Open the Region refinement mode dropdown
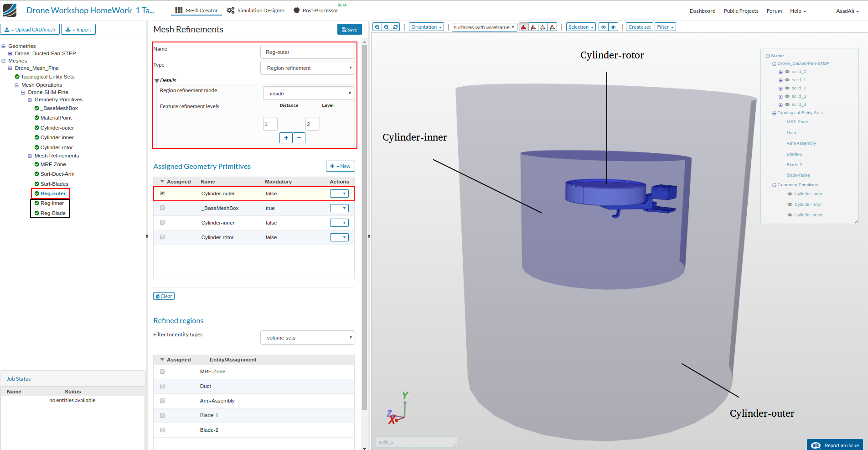The image size is (868, 450). coord(309,94)
